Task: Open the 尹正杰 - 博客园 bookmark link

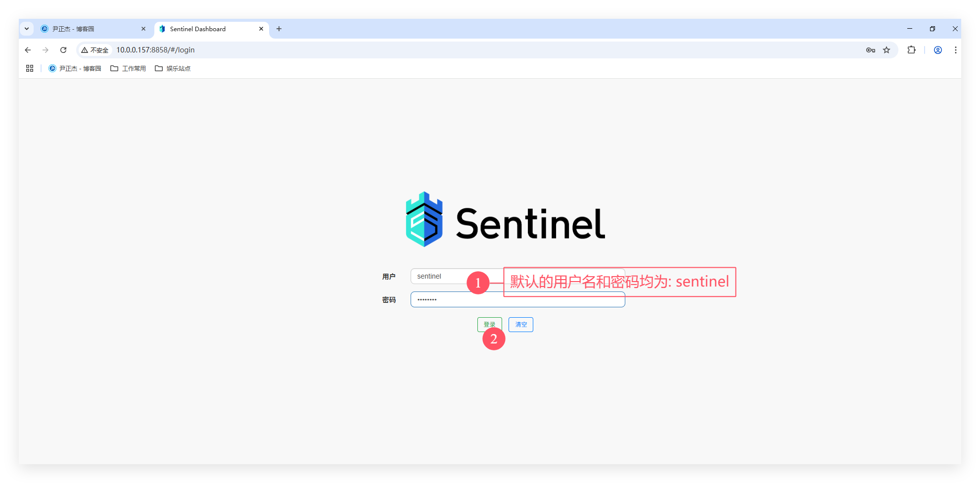Action: coord(75,68)
